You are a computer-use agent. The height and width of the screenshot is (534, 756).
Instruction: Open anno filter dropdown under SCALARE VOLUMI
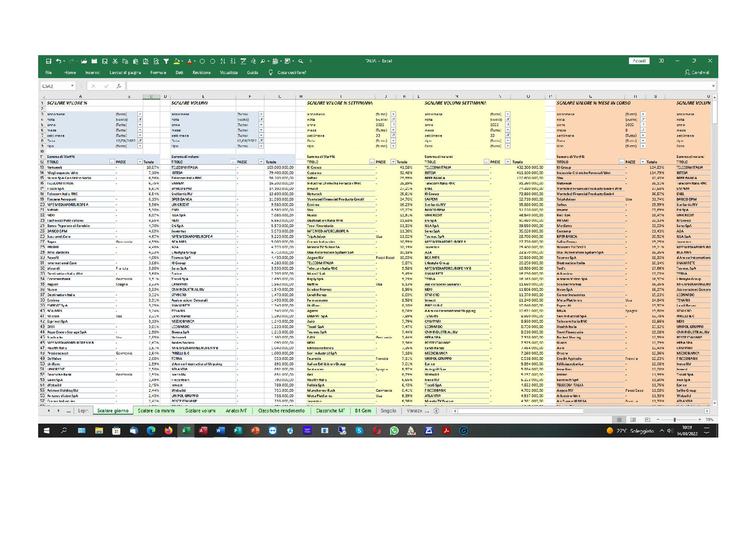click(261, 125)
